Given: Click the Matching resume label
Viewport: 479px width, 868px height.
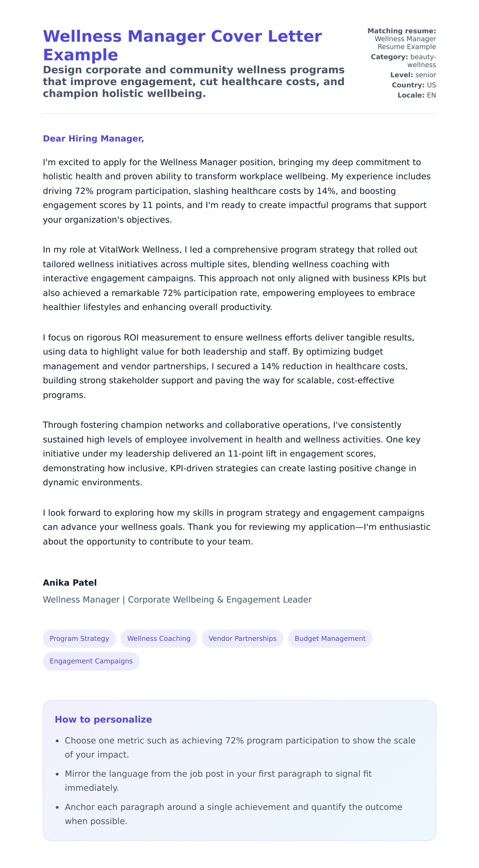Looking at the screenshot, I should (x=402, y=31).
